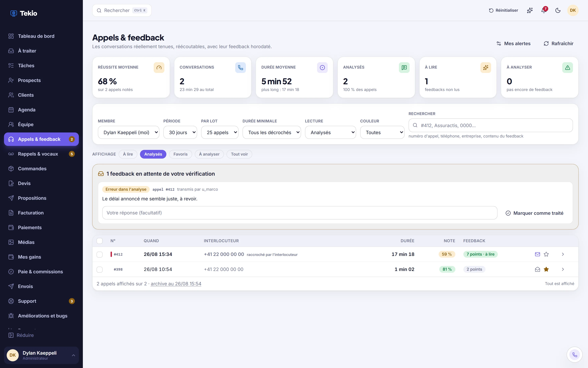This screenshot has height=368, width=588.
Task: Switch to dark mode with moon icon
Action: click(x=558, y=11)
